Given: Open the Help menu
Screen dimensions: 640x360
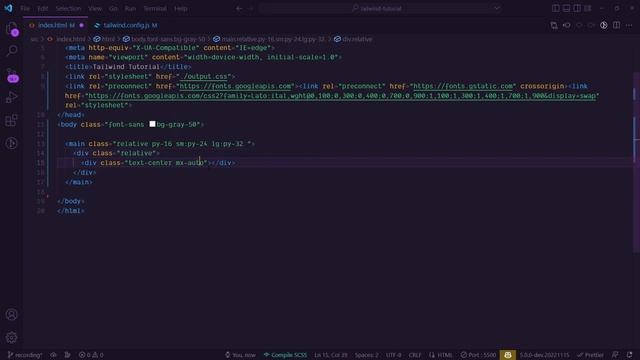Looking at the screenshot, I should [x=180, y=8].
